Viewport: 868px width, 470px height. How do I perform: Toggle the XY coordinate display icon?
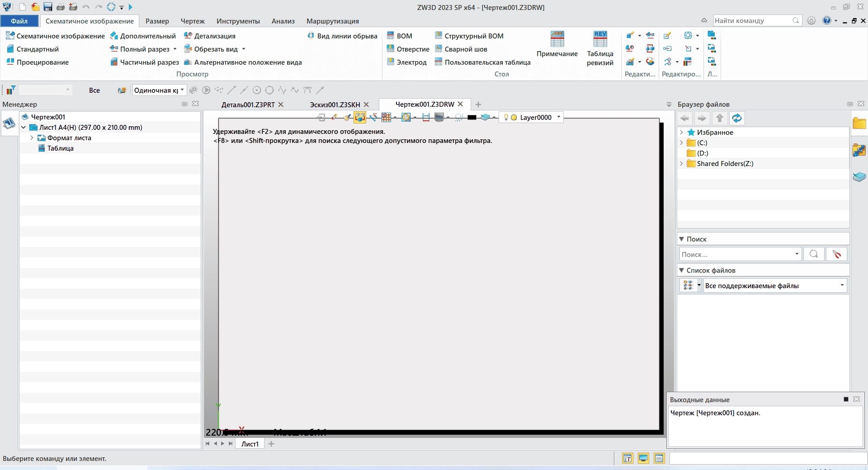point(373,117)
